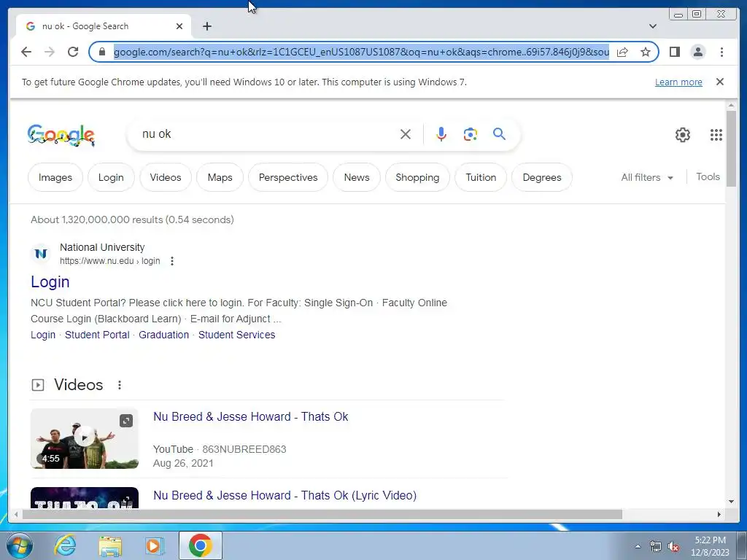Clear the search box text
This screenshot has height=560, width=747.
[406, 134]
